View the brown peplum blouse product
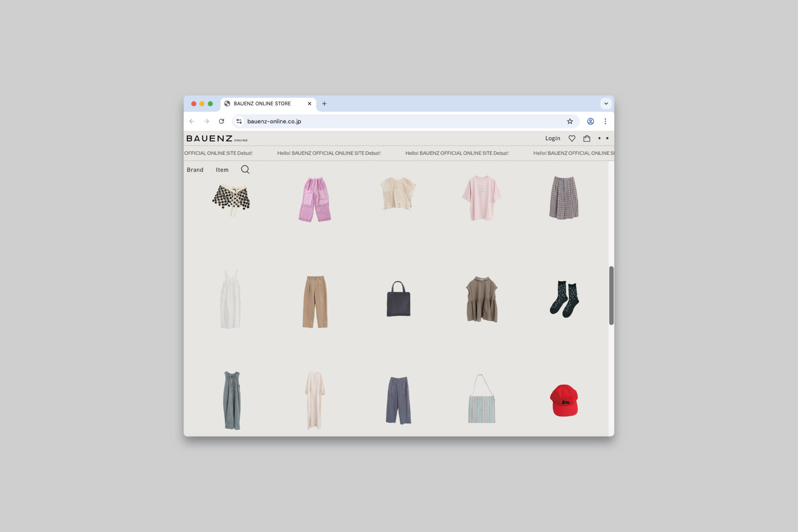Image resolution: width=798 pixels, height=532 pixels. tap(482, 299)
